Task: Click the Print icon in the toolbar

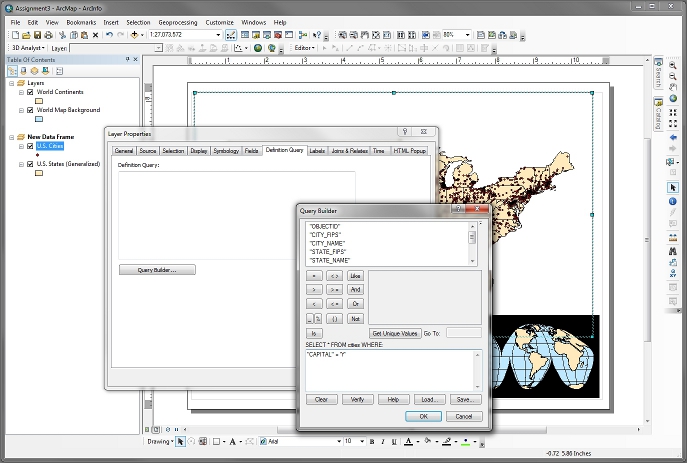Action: tap(48, 35)
